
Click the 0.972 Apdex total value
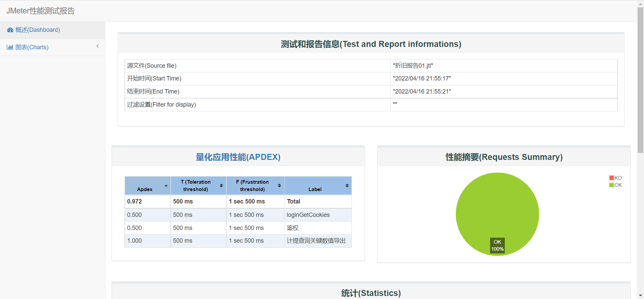(x=135, y=201)
